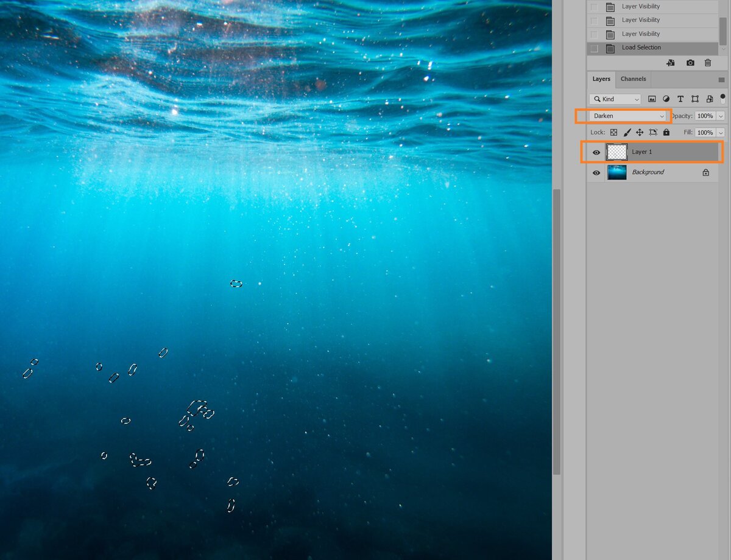The height and width of the screenshot is (560, 731).
Task: Click the padlock on Background layer
Action: pyautogui.click(x=705, y=172)
